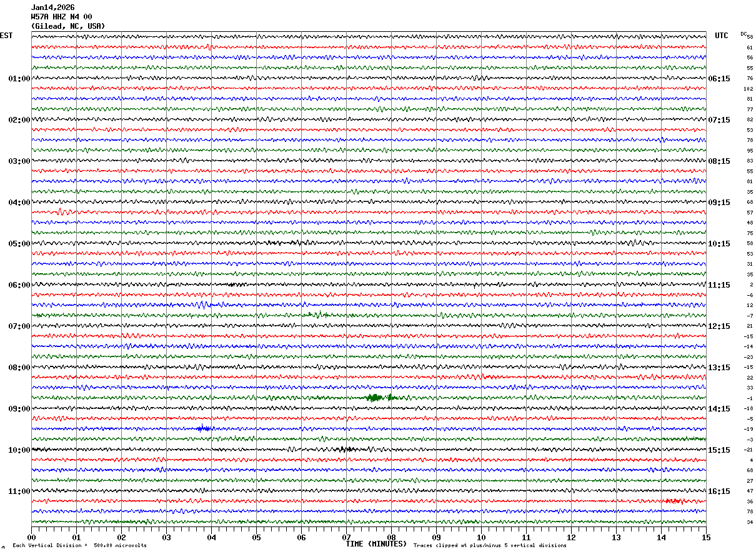Click the dense red signal burst near minute 14
The width and height of the screenshot is (756, 554).
click(675, 501)
